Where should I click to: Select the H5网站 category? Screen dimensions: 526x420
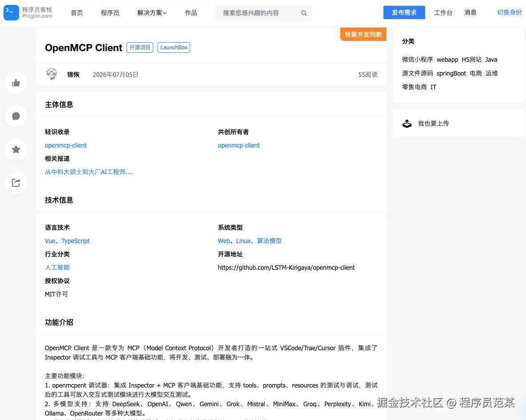click(472, 60)
